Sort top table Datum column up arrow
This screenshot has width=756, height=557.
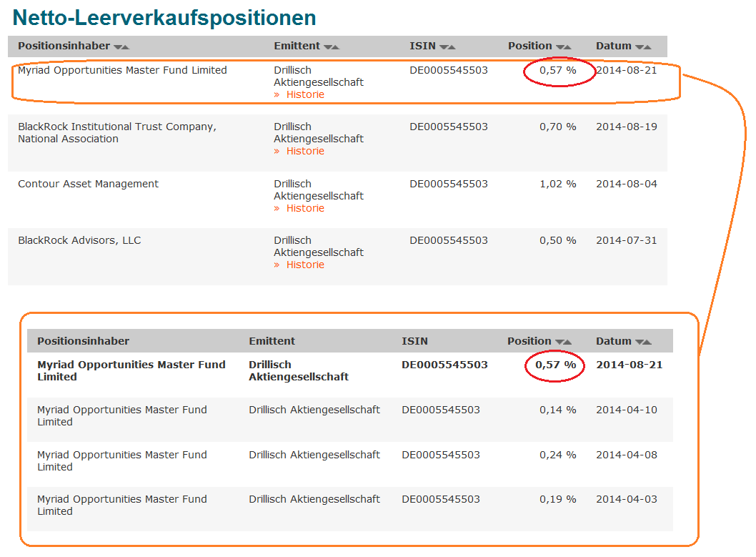tap(647, 46)
